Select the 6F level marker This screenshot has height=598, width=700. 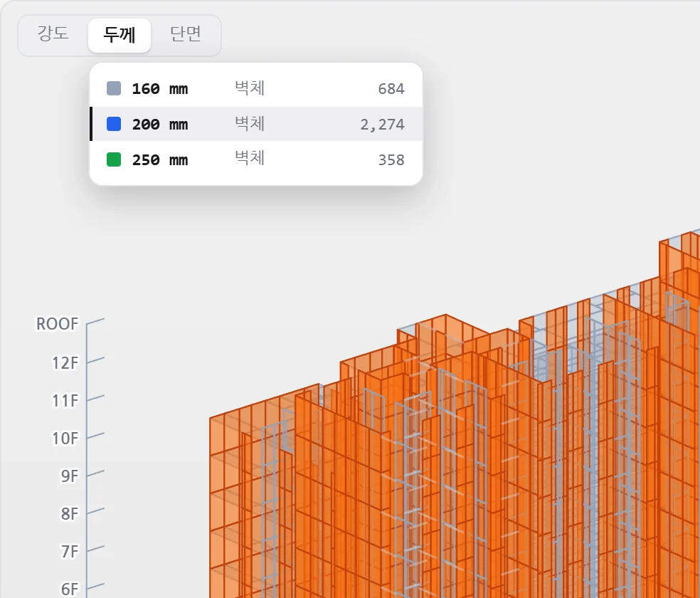click(70, 589)
